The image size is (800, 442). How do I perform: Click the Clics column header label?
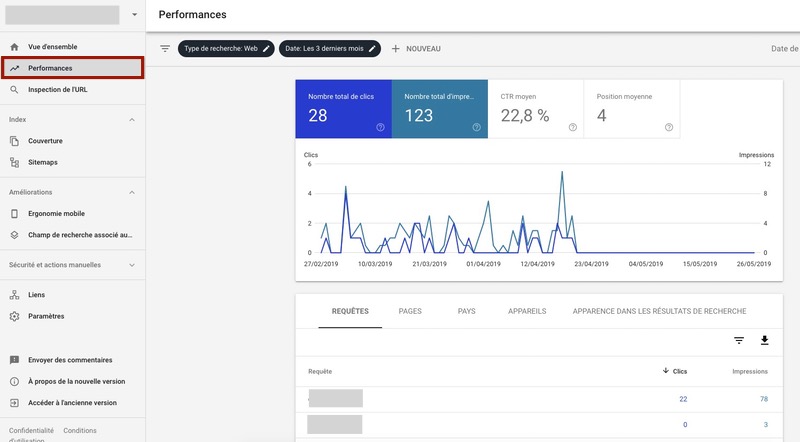point(680,372)
